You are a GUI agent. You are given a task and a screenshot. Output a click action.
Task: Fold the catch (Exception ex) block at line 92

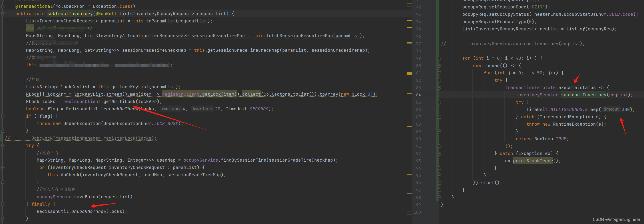coord(439,153)
